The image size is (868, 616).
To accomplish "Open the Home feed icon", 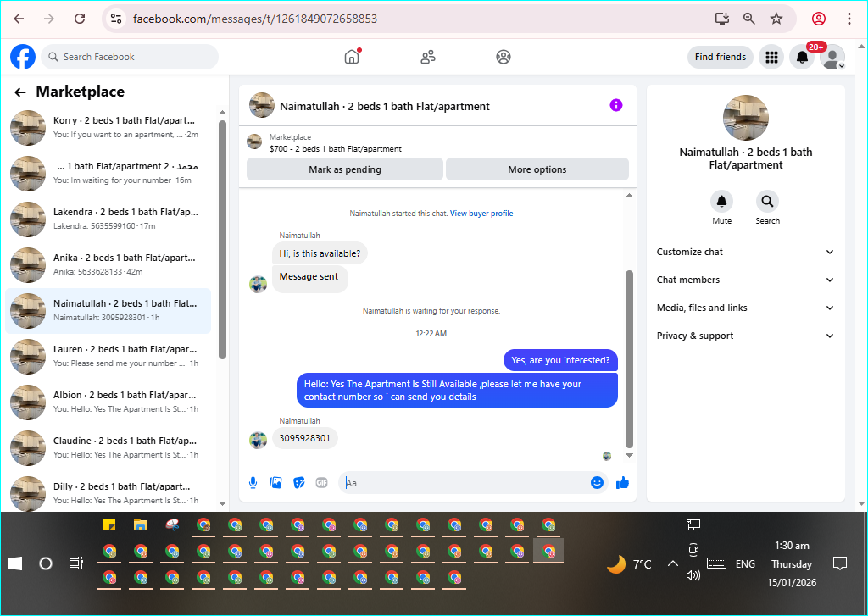I will [352, 57].
